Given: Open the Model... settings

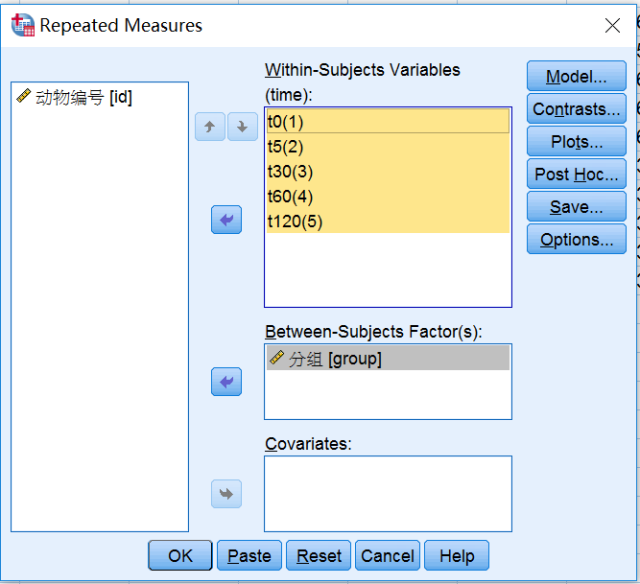Looking at the screenshot, I should click(x=576, y=76).
